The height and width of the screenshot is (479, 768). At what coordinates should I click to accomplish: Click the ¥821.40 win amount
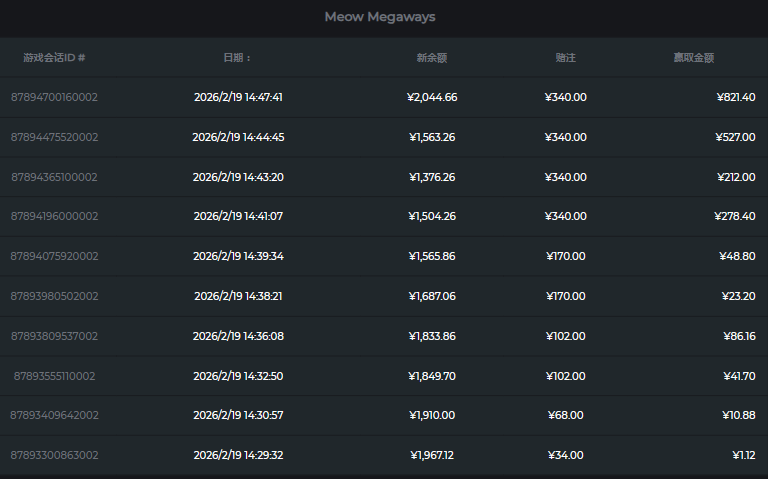736,97
